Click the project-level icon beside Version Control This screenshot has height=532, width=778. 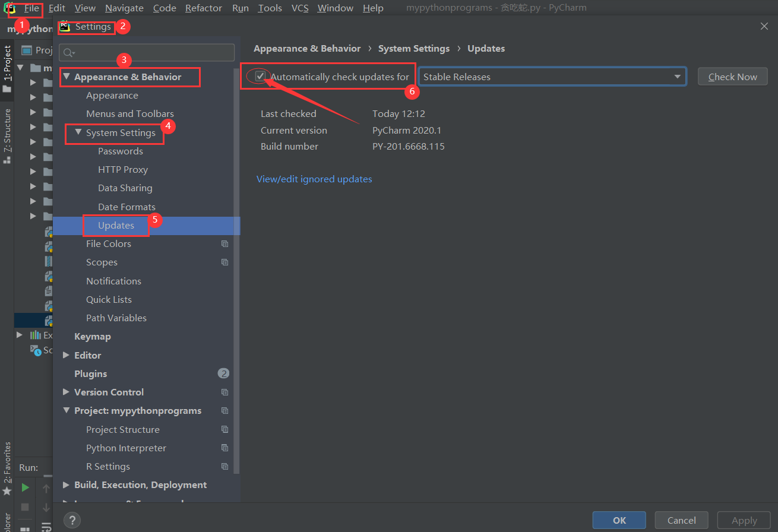(x=224, y=392)
